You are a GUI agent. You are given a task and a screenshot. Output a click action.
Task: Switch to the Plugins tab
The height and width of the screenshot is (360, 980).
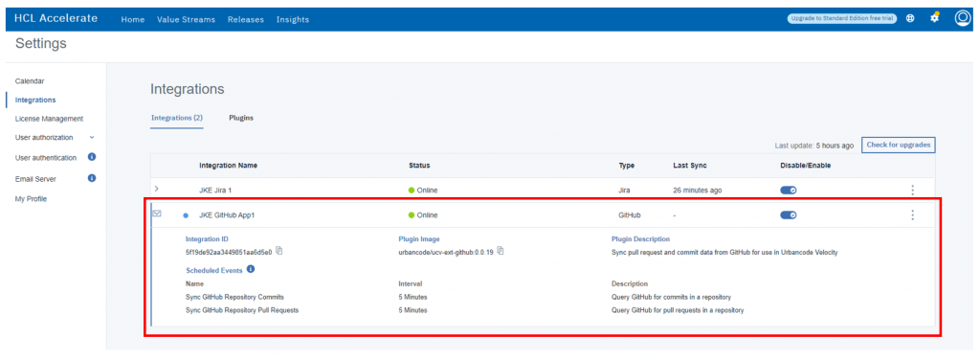coord(241,118)
